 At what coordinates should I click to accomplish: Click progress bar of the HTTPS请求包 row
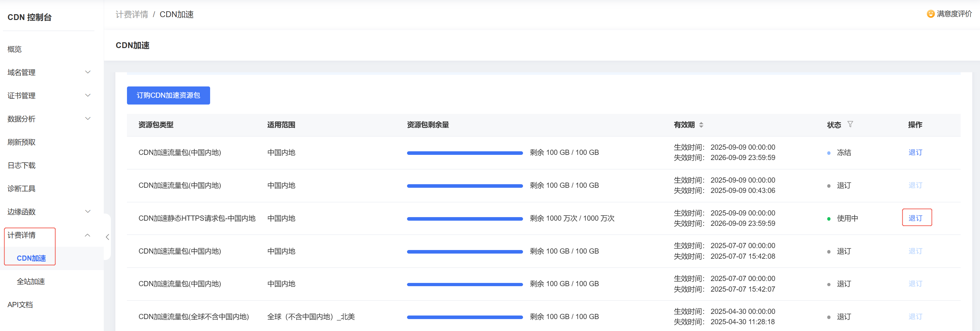tap(465, 219)
